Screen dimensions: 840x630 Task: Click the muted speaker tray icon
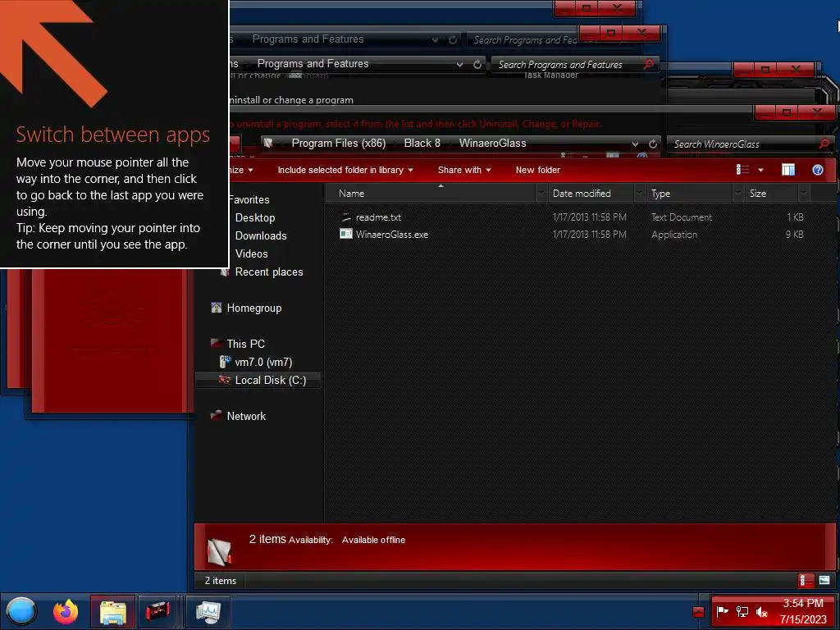[x=762, y=611]
